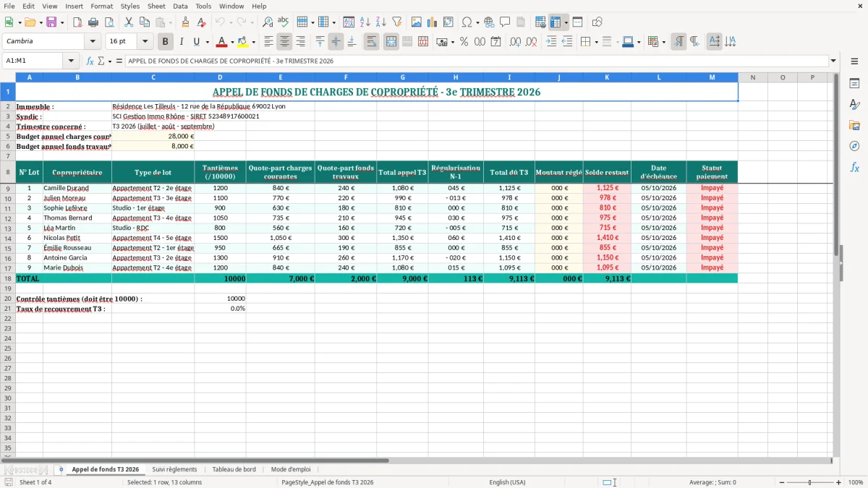The width and height of the screenshot is (868, 488).
Task: Click the Insert Hyperlink icon
Action: click(x=489, y=22)
